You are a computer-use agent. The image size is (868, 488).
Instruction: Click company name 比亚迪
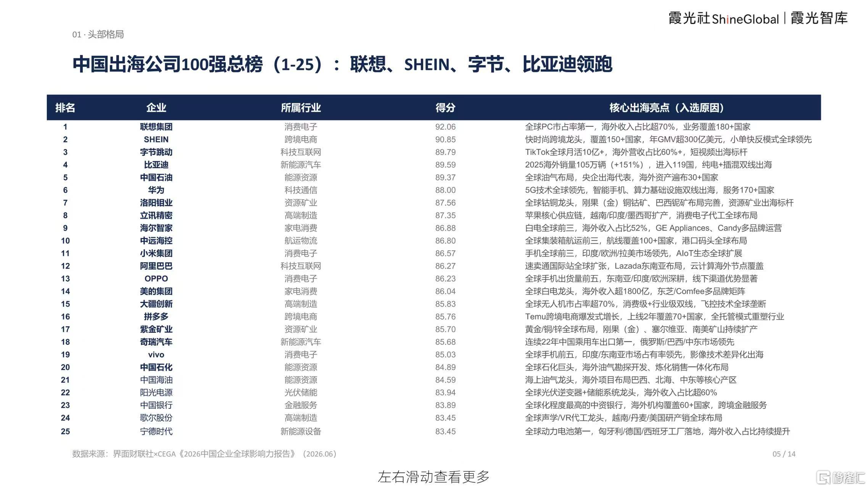tap(156, 164)
